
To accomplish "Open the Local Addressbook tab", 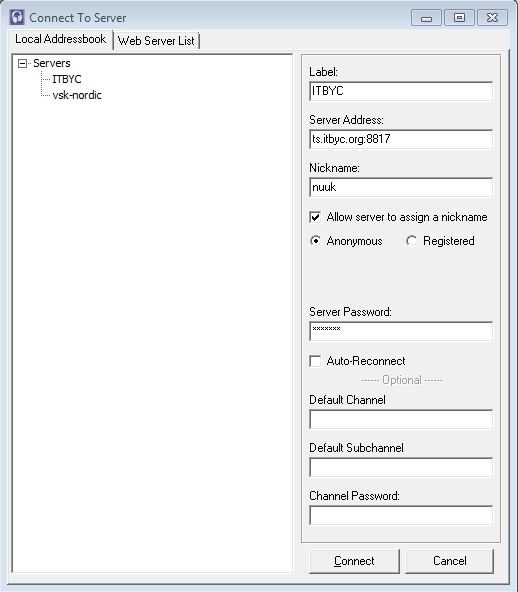I will coord(61,39).
